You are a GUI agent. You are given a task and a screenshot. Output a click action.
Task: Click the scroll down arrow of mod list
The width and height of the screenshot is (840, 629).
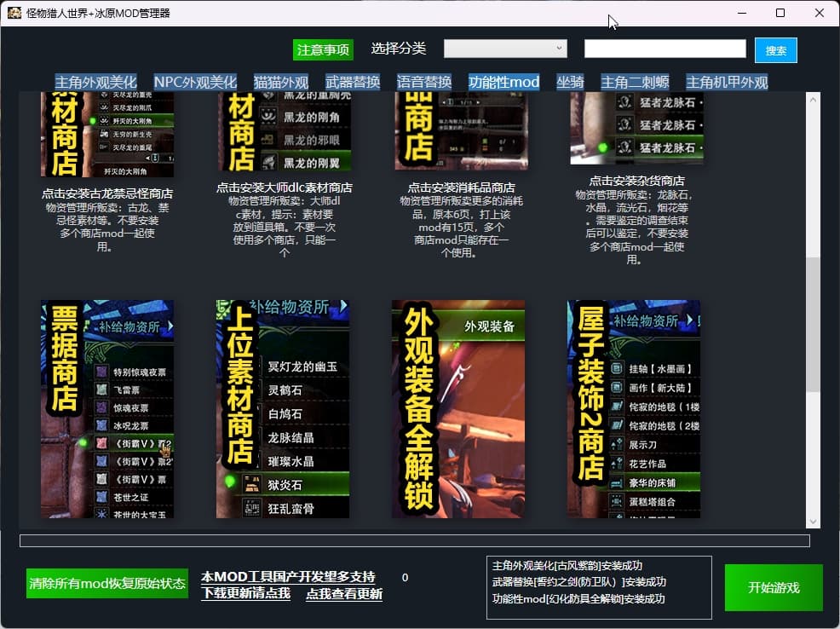pyautogui.click(x=813, y=522)
